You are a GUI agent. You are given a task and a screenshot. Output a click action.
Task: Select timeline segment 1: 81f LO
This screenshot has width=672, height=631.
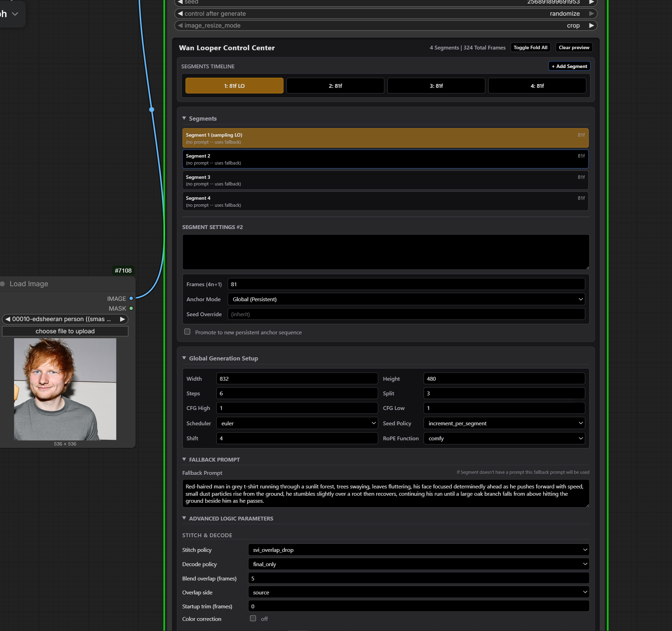tap(234, 86)
